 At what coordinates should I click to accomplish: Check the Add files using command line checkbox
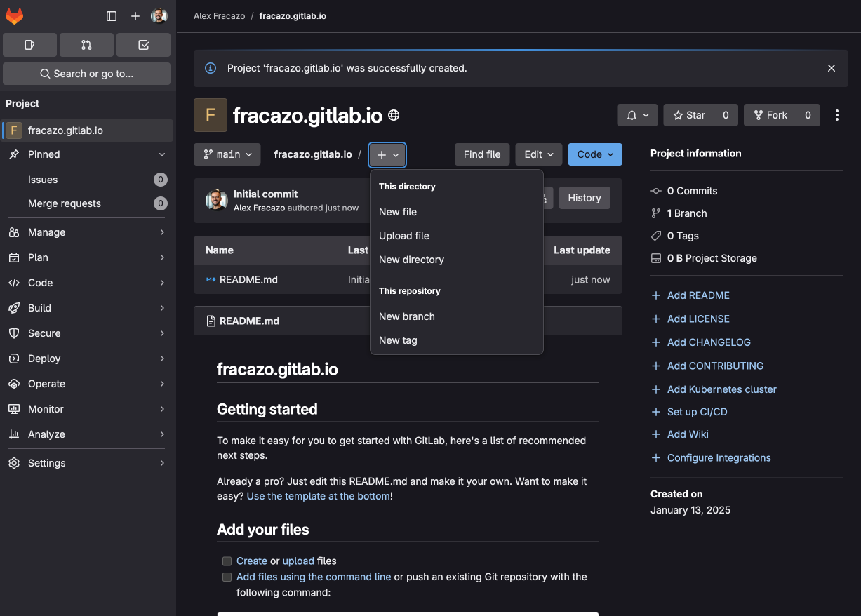coord(227,577)
